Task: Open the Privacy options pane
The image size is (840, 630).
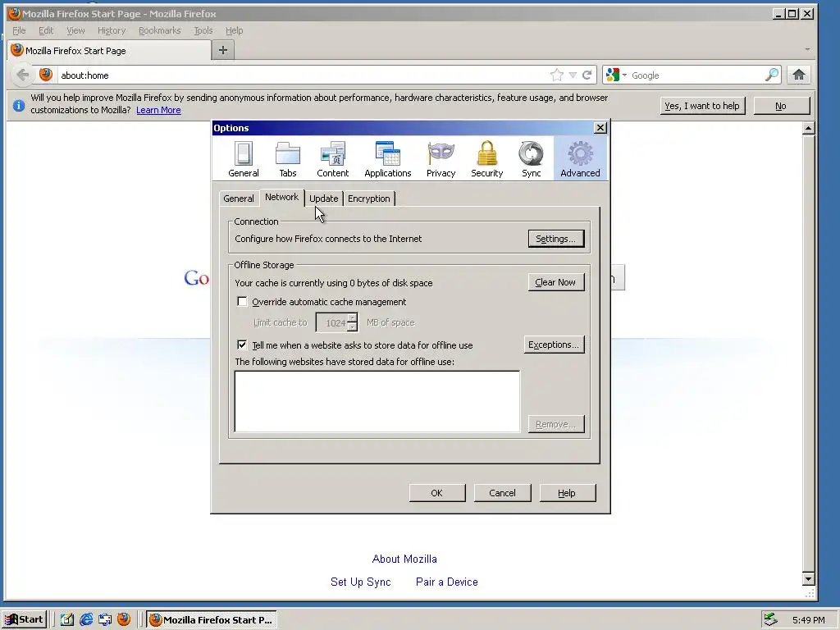Action: (x=441, y=159)
